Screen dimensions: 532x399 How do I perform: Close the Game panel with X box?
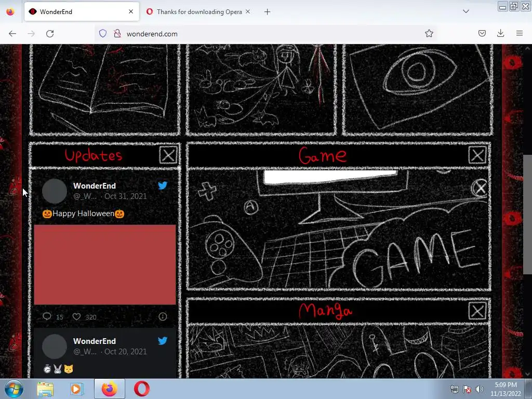(477, 155)
